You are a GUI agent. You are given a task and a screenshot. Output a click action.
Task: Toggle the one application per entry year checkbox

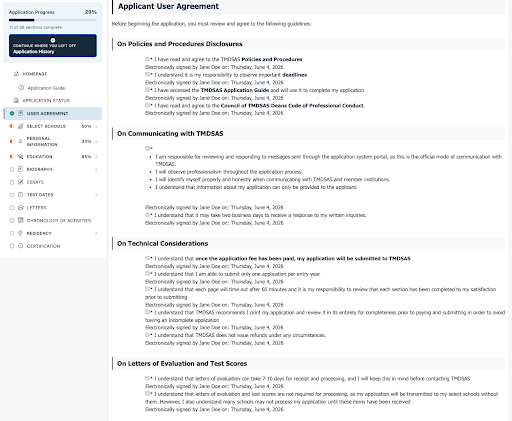(x=147, y=274)
